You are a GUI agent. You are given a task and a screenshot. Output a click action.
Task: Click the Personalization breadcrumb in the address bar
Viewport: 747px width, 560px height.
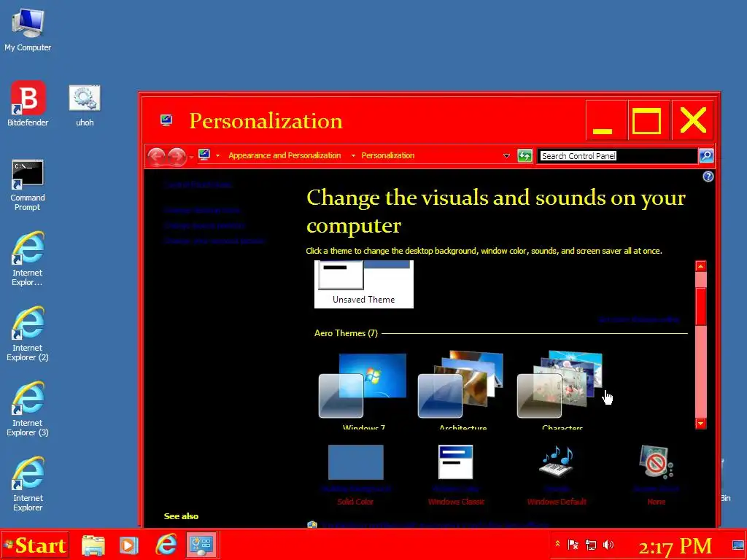click(388, 155)
